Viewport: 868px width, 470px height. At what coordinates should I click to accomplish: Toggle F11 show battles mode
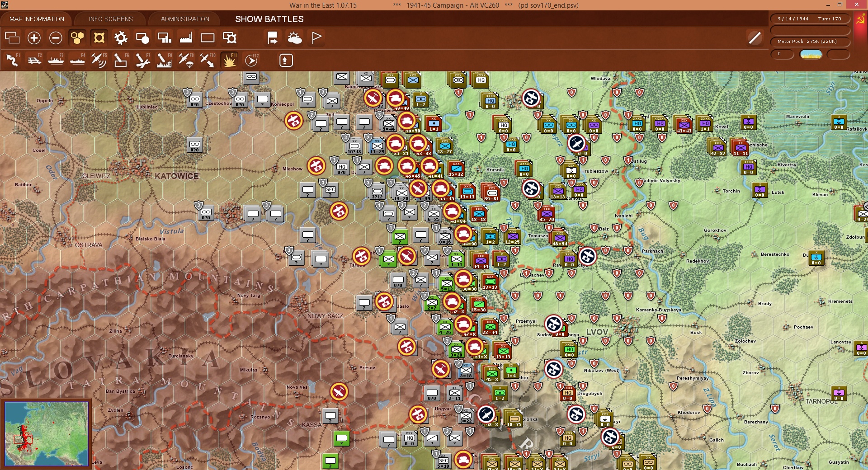pos(229,60)
